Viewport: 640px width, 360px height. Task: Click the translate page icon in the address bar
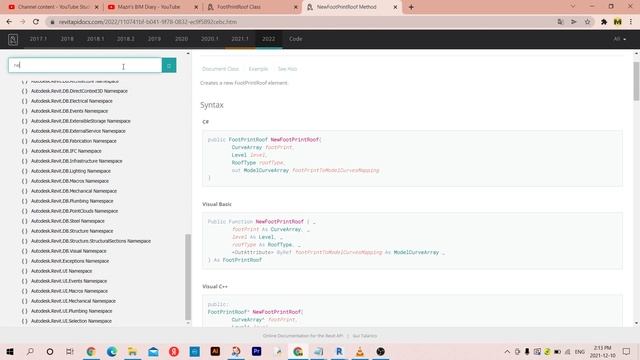[560, 22]
